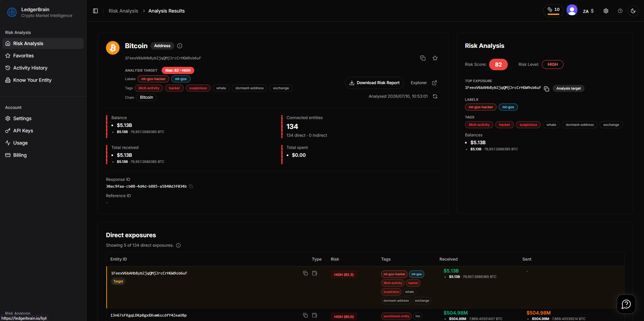Click the mt-gox-hacker label in header card
Image resolution: width=644 pixels, height=321 pixels.
[153, 79]
